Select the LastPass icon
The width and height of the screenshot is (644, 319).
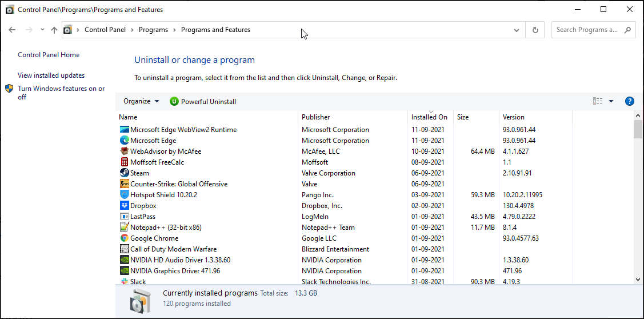(x=124, y=217)
